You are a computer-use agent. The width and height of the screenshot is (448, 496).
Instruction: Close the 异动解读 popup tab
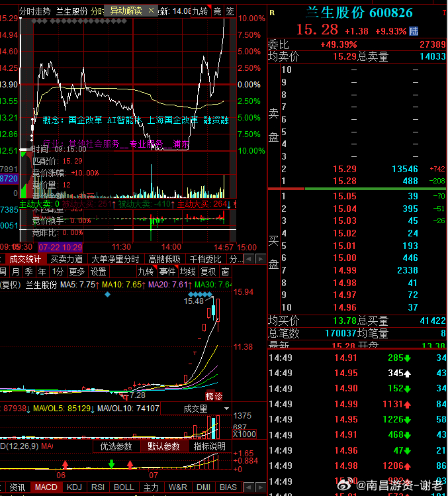click(x=151, y=11)
